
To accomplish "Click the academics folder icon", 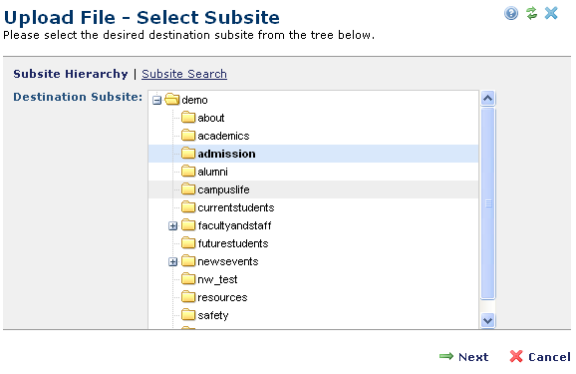I will click(188, 136).
